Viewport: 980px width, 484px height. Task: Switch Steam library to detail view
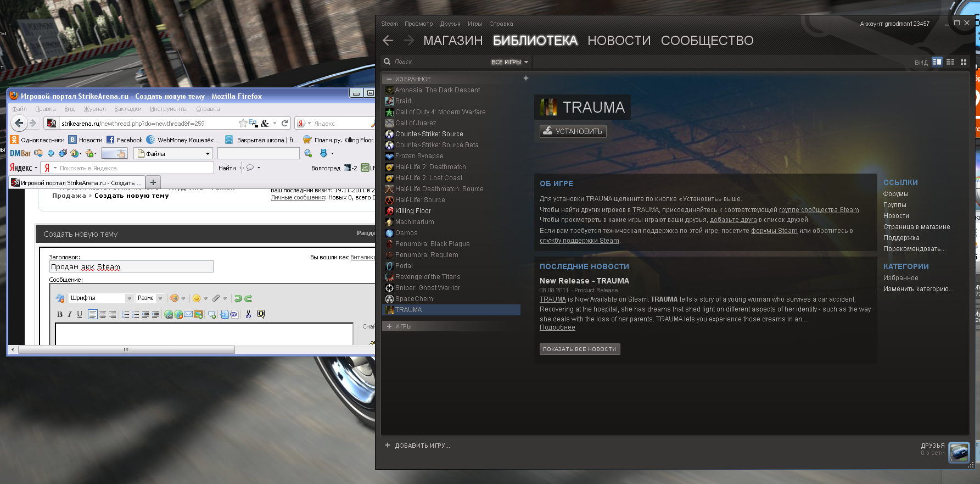pos(937,62)
